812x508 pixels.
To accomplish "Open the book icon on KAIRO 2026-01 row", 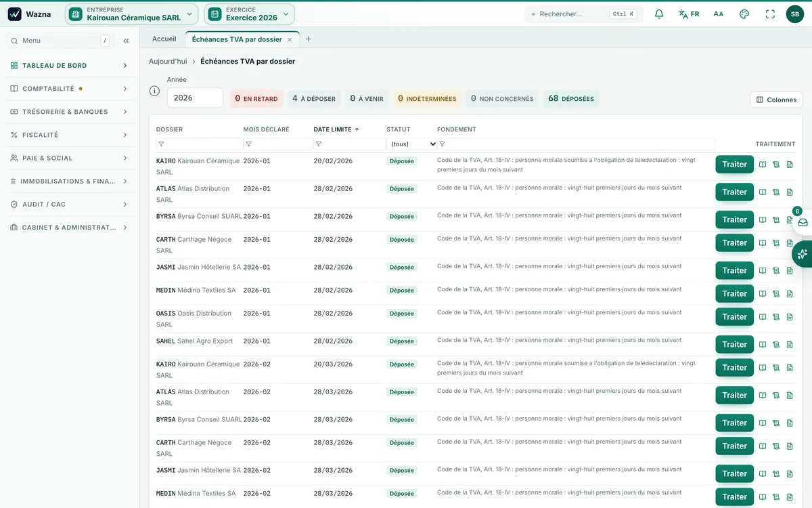I will tap(763, 165).
